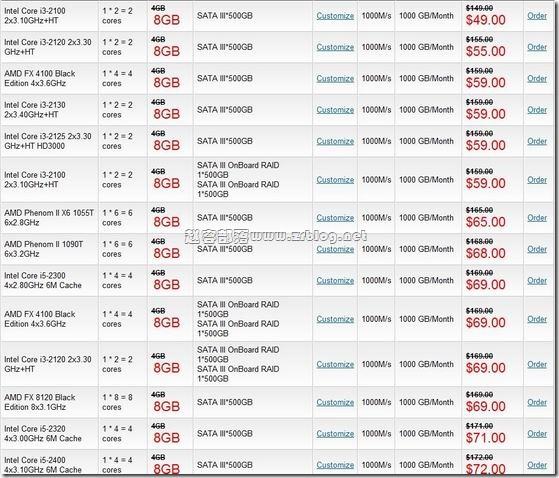Customize the Intel Core i3-2125 HD3000 plan
The image size is (559, 478).
pyautogui.click(x=335, y=141)
